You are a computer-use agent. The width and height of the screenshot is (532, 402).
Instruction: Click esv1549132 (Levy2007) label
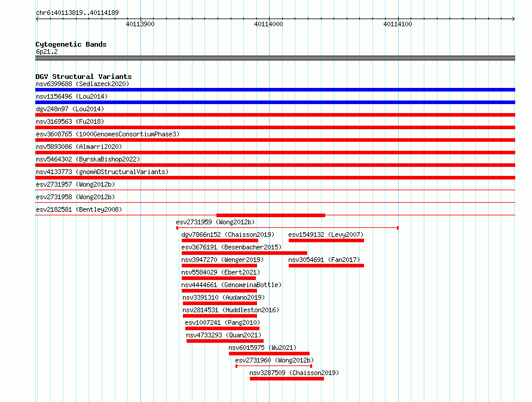click(x=326, y=234)
